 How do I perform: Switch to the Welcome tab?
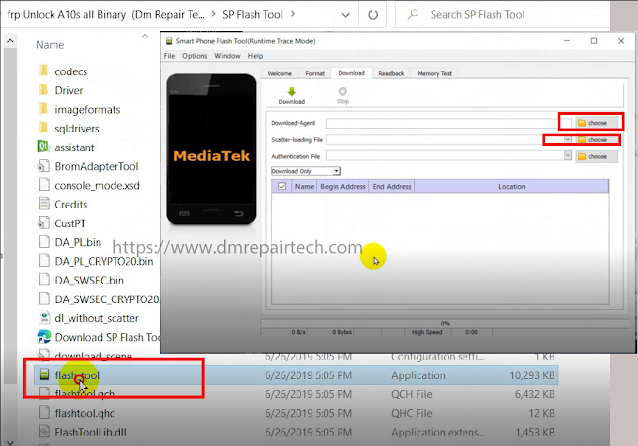(280, 73)
